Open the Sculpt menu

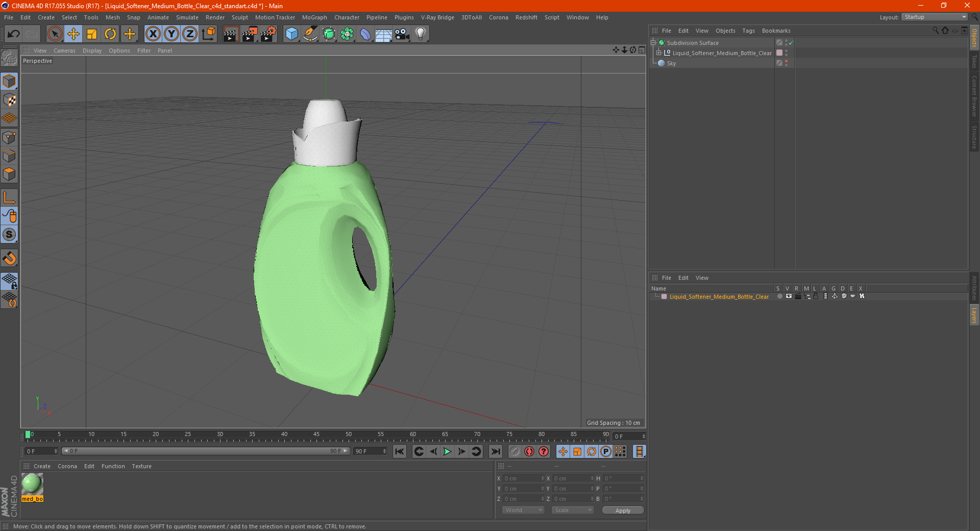click(x=239, y=17)
